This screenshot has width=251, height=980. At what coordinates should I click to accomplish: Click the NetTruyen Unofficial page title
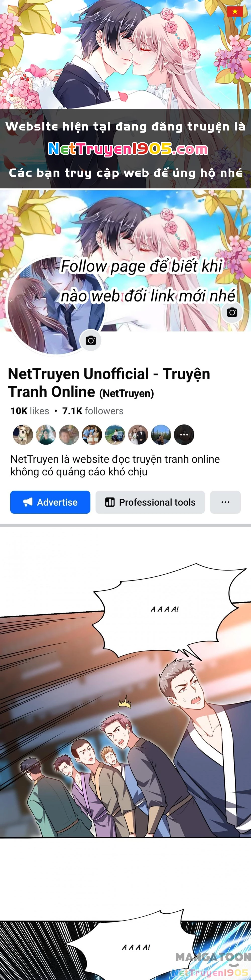109,383
